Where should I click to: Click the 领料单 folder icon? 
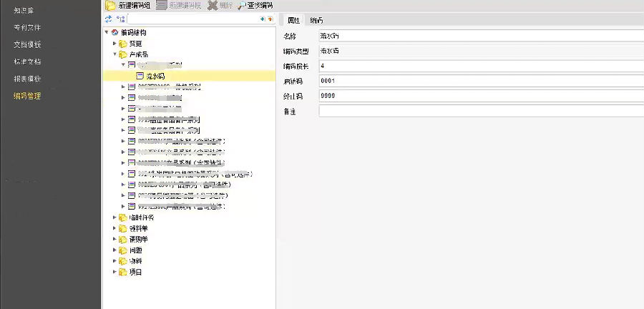click(123, 228)
